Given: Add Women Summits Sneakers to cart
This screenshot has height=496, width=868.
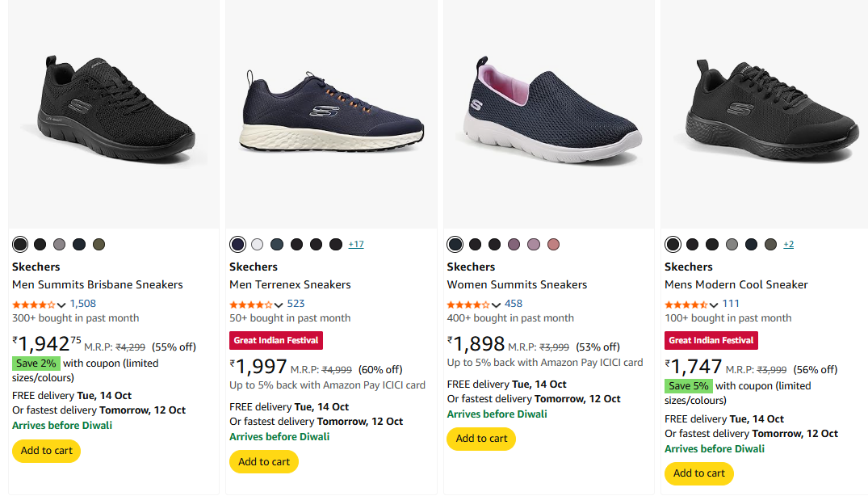Looking at the screenshot, I should click(481, 439).
